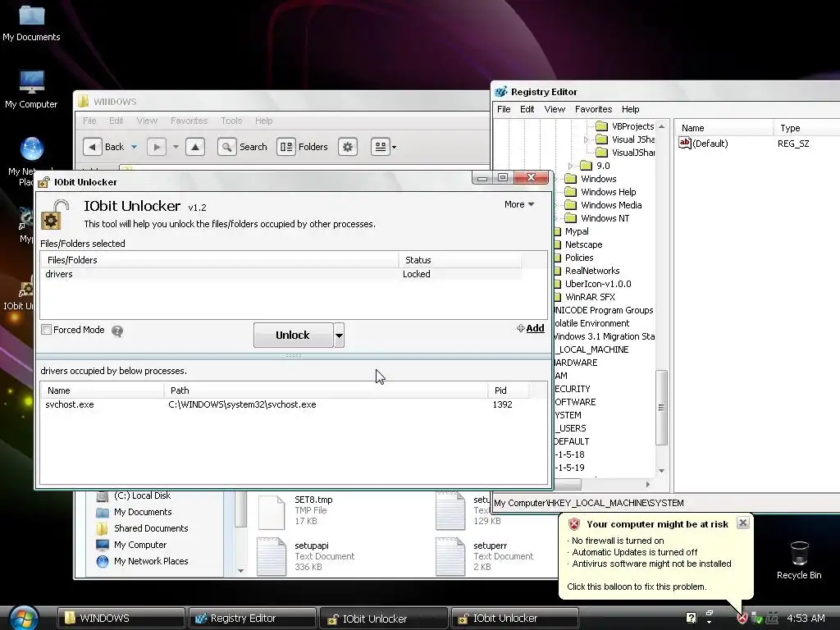Click the Back arrow in the WINDOWS explorer toolbar
The width and height of the screenshot is (840, 630).
92,147
